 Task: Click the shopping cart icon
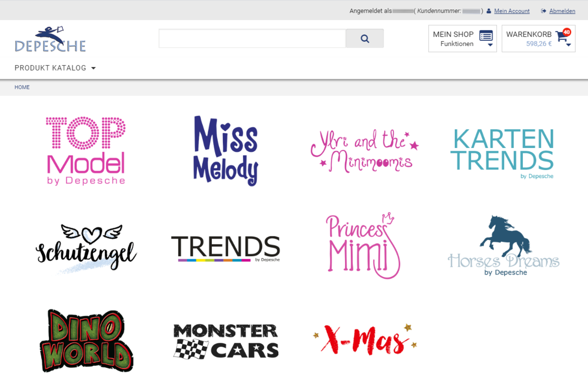pos(561,36)
